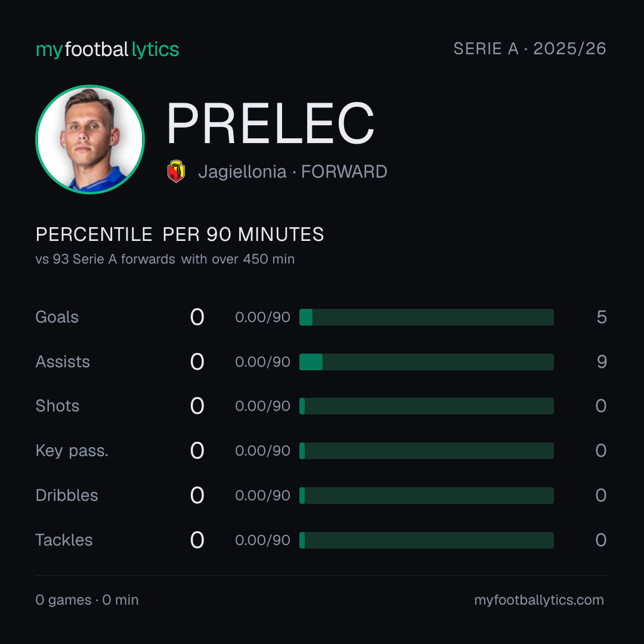Click the Tackles percentile bar
The width and height of the screenshot is (644, 644).
tap(426, 540)
